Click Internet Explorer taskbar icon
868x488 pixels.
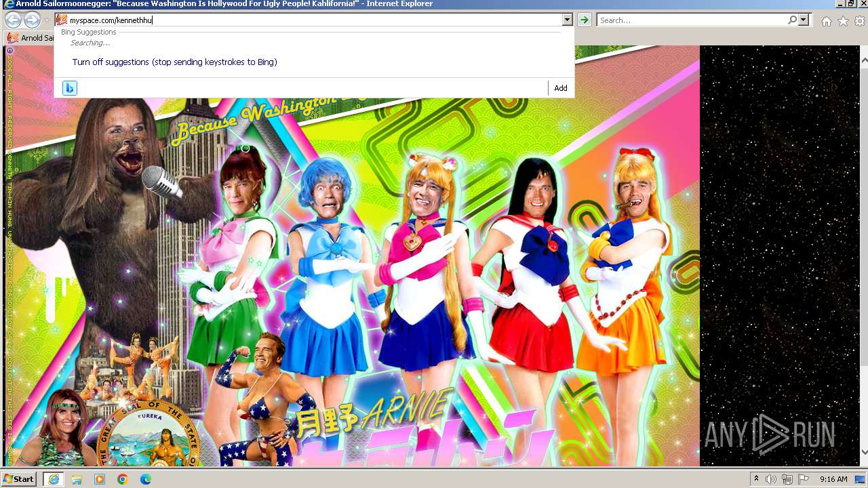coord(54,479)
